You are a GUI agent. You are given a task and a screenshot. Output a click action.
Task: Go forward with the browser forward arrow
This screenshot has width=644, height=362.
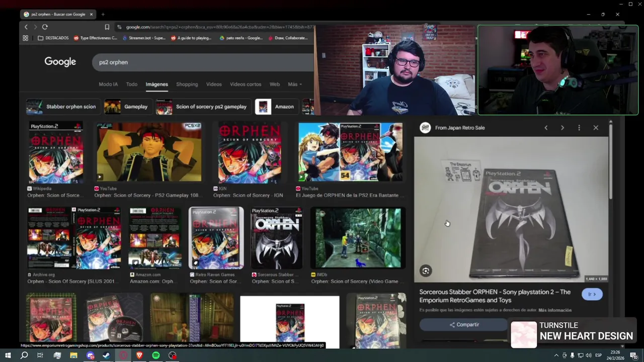click(x=35, y=27)
